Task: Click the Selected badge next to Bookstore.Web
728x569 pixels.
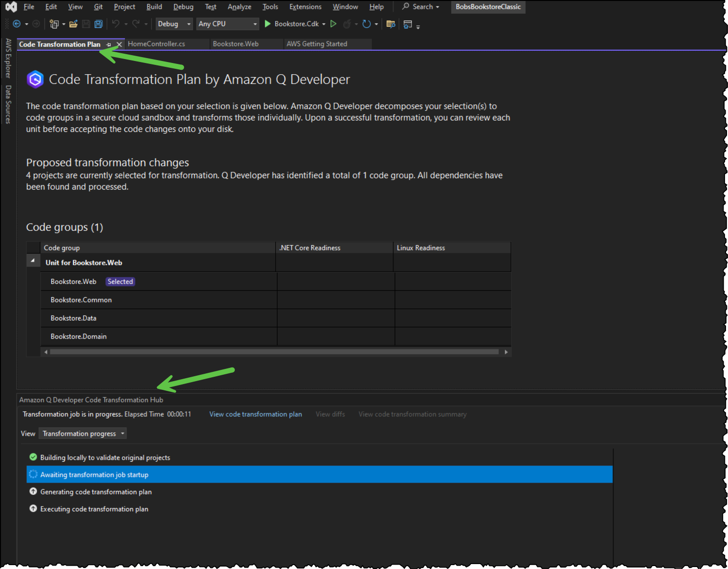Action: pos(120,281)
